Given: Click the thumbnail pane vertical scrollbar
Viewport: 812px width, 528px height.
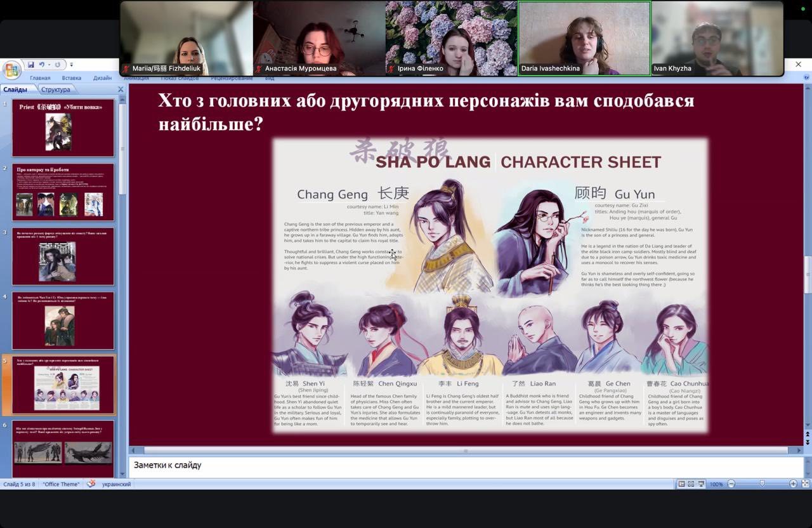Looking at the screenshot, I should [x=123, y=149].
